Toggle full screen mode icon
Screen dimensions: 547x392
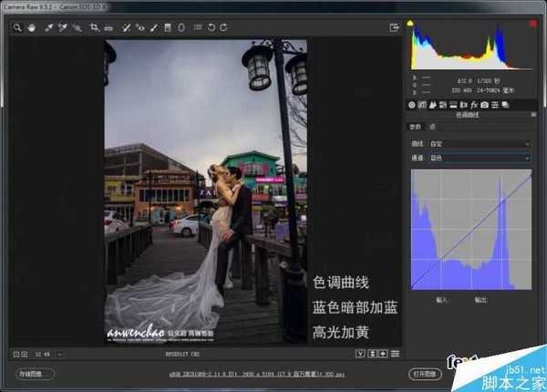coord(394,27)
